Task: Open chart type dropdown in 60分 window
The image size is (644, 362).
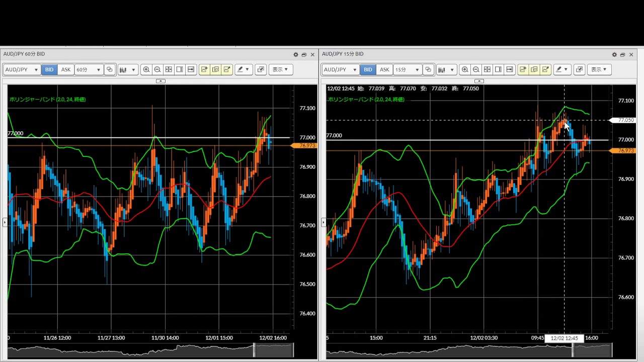Action: (x=127, y=69)
